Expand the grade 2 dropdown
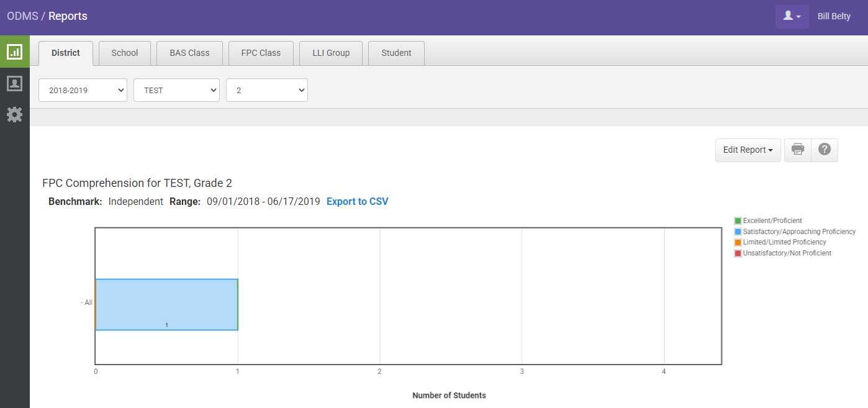 tap(267, 90)
